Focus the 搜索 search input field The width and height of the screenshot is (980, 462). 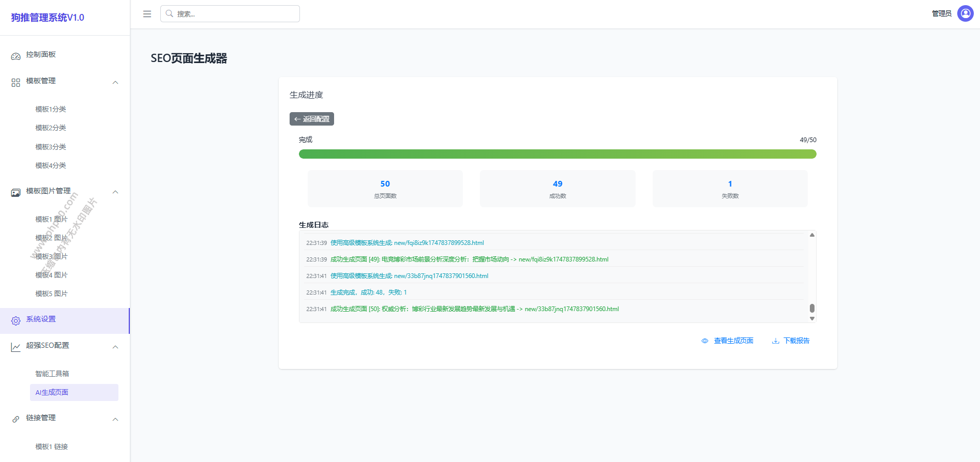tap(235, 14)
